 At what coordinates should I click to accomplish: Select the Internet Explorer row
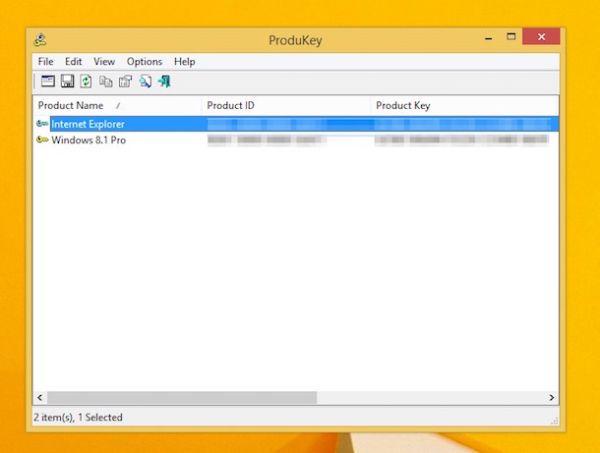(88, 124)
